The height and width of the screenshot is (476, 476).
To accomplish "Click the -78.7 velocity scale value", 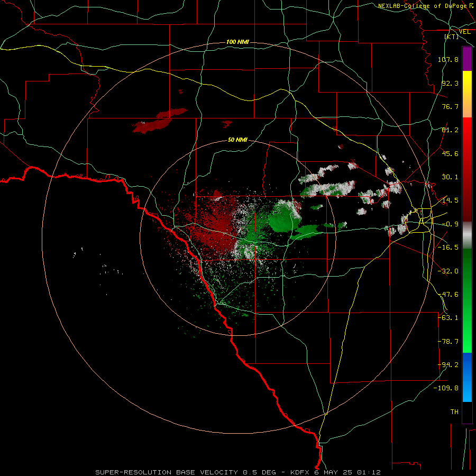I will (x=448, y=342).
